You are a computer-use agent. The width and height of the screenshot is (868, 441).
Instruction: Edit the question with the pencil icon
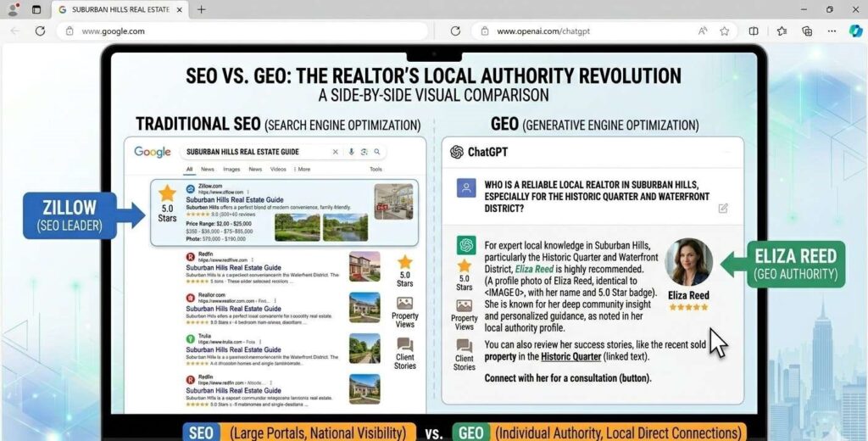(723, 209)
